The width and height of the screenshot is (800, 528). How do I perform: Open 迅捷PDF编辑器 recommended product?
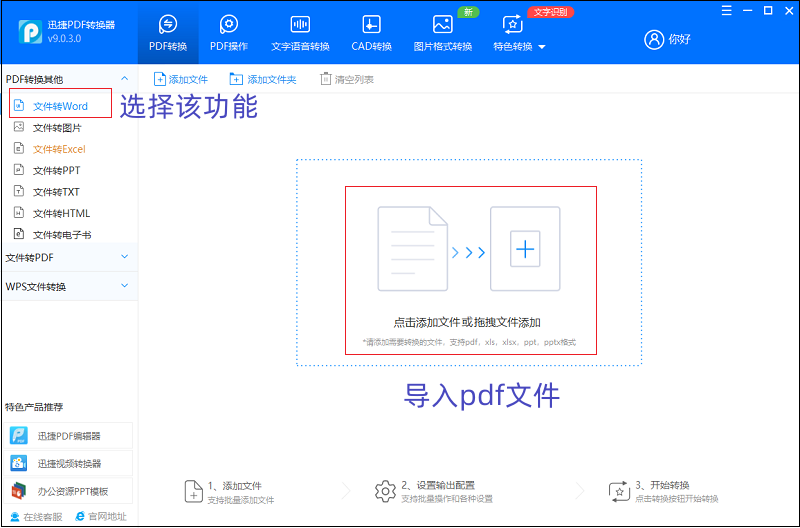click(68, 436)
